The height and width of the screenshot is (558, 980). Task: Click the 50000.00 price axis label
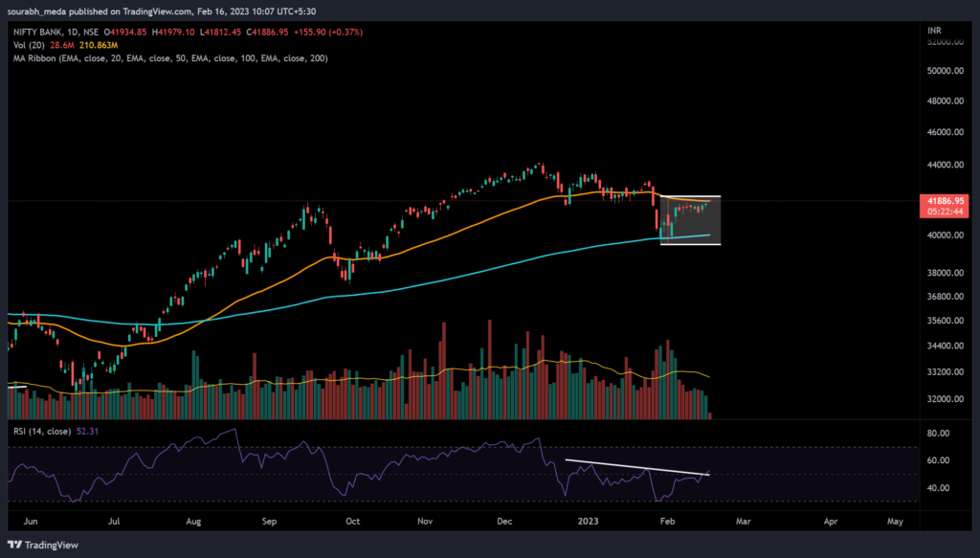[x=945, y=71]
